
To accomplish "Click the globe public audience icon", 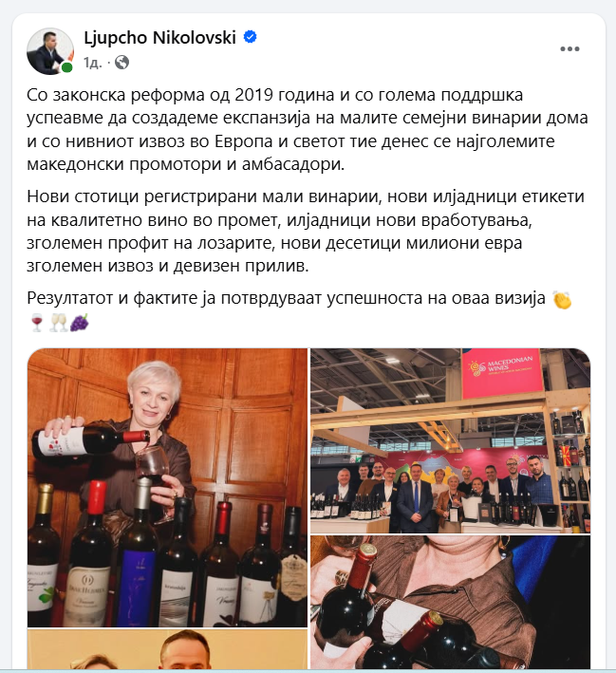I will [122, 63].
